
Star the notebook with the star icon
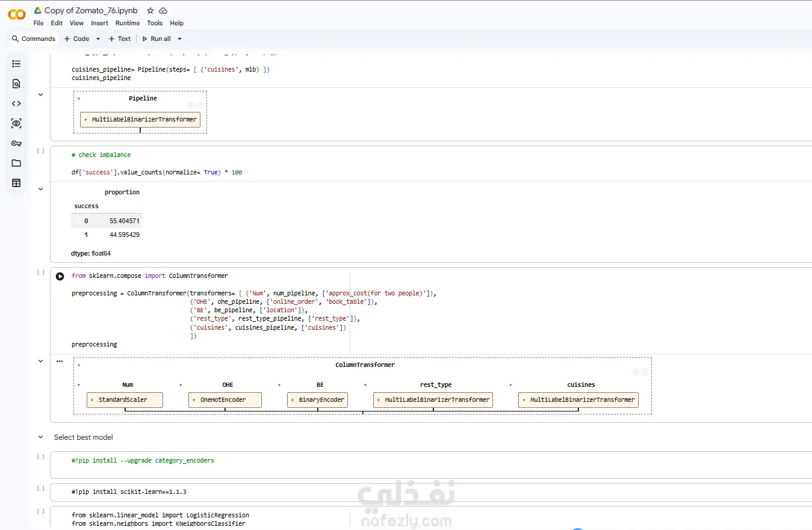pos(150,11)
